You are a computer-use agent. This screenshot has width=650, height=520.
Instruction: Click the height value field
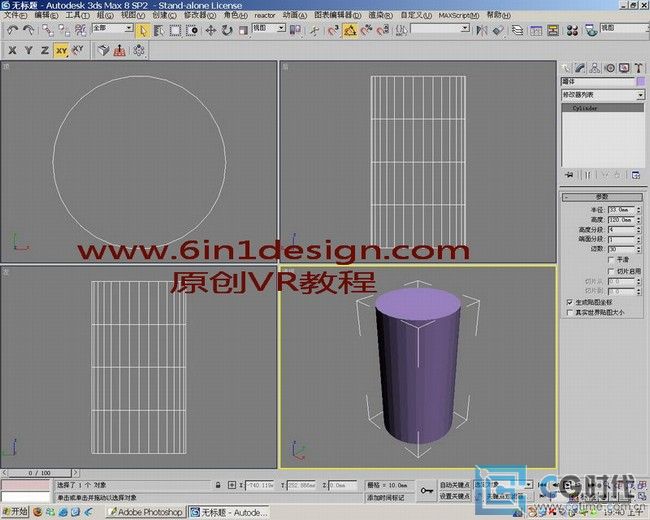(x=621, y=219)
